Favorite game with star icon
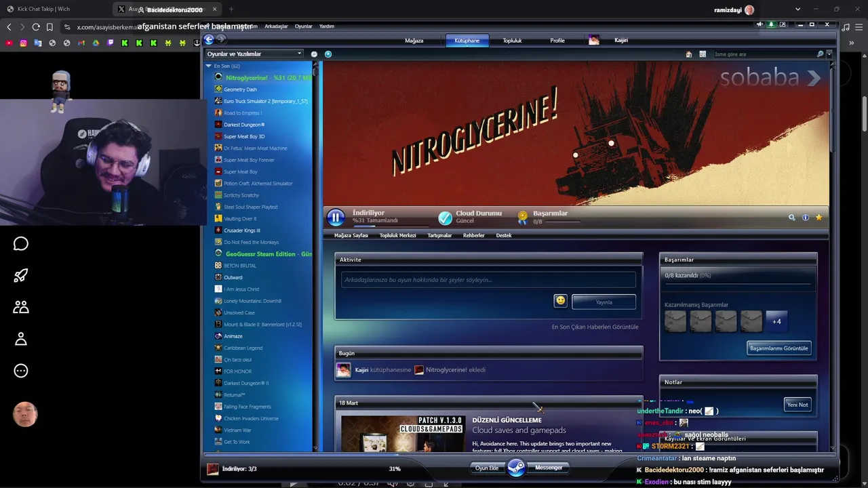The height and width of the screenshot is (488, 868). pyautogui.click(x=818, y=218)
